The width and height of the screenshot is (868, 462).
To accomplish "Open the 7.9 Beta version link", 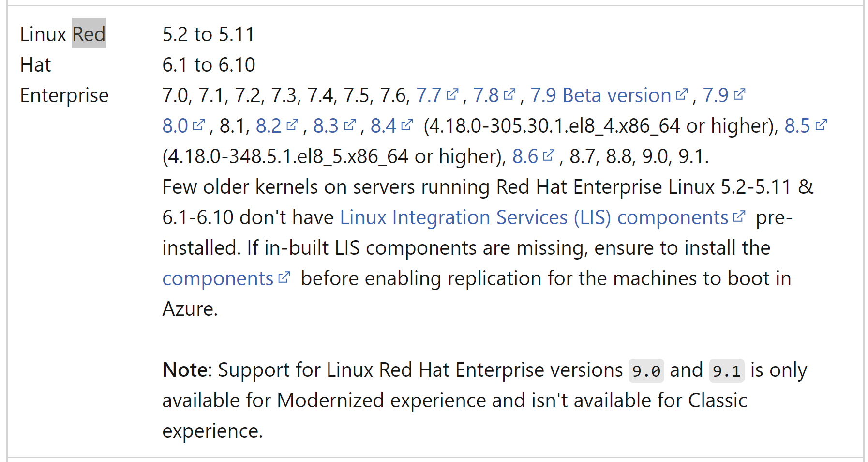I will click(x=609, y=95).
